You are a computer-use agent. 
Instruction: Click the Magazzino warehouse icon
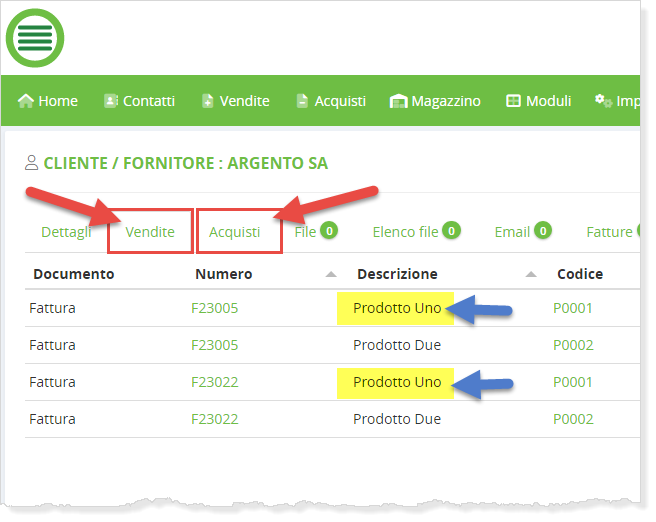point(398,101)
